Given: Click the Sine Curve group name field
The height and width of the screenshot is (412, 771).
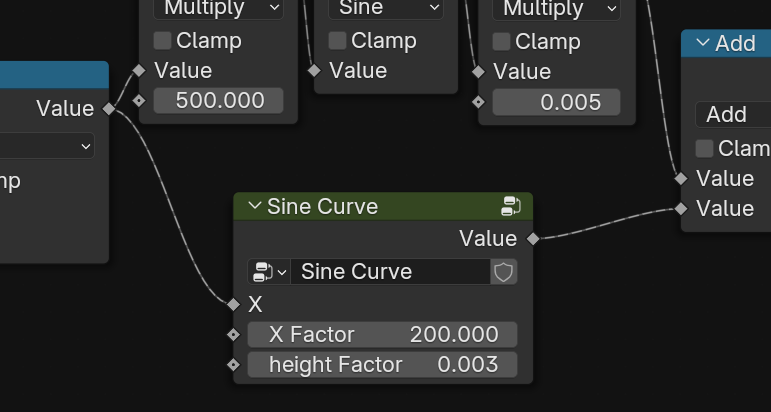Looking at the screenshot, I should coord(390,272).
